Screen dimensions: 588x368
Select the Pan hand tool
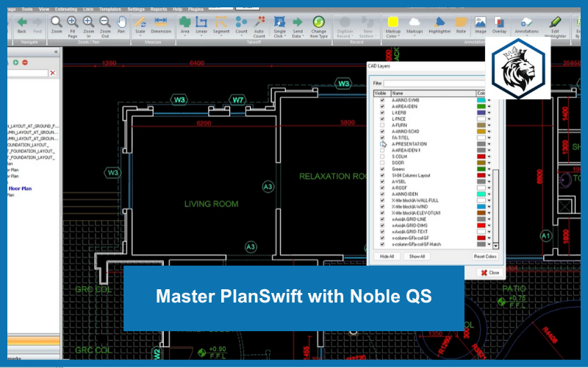point(122,24)
